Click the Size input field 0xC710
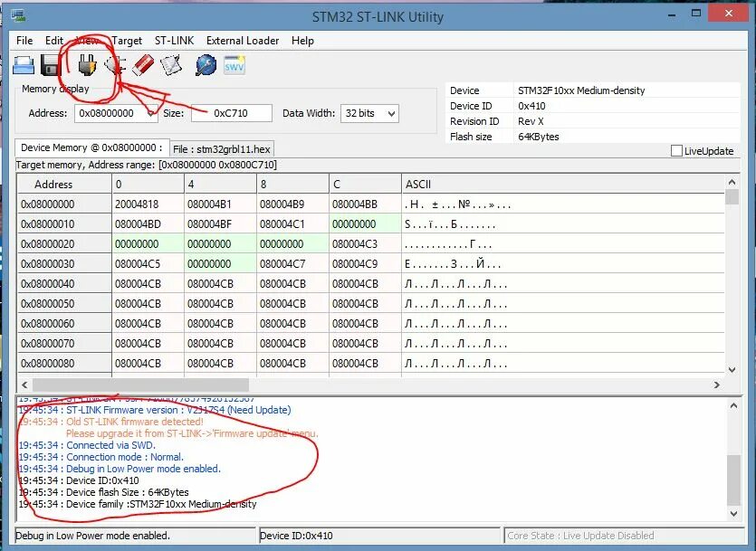The image size is (756, 551). click(232, 113)
